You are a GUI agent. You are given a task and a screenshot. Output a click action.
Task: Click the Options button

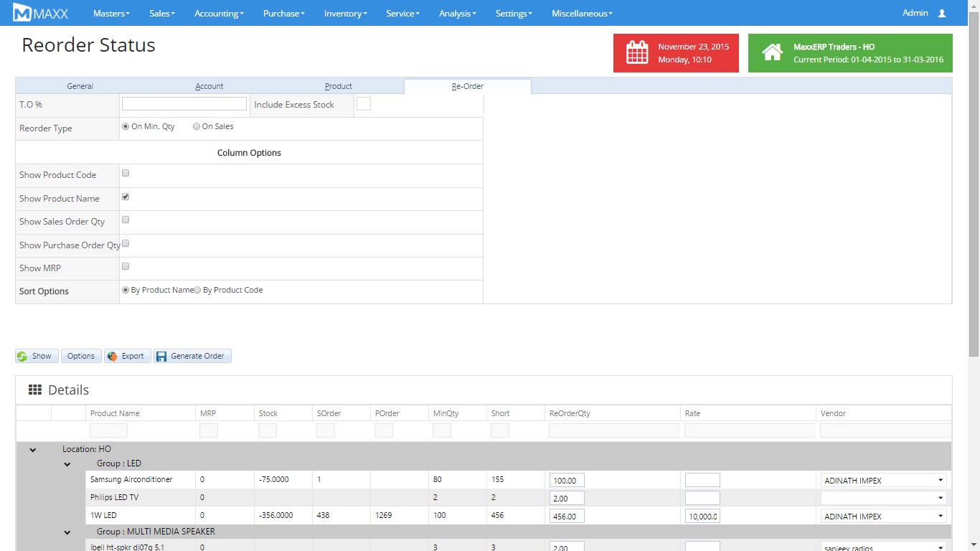81,357
